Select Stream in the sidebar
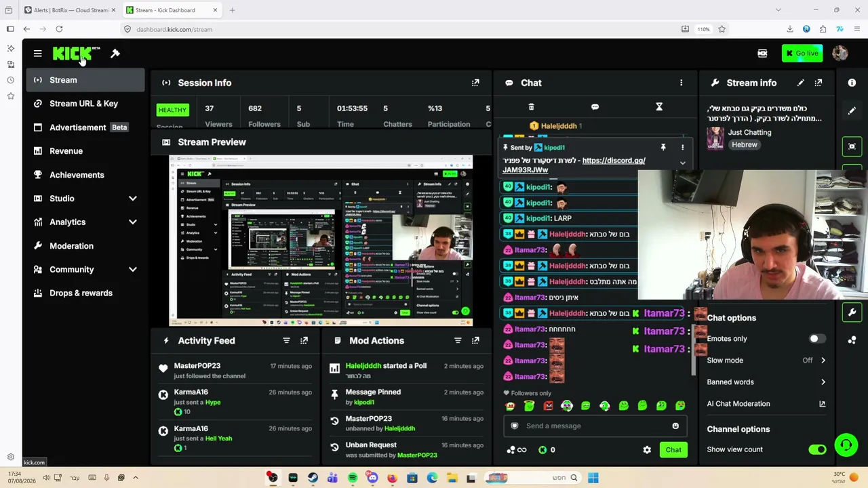 coord(85,80)
